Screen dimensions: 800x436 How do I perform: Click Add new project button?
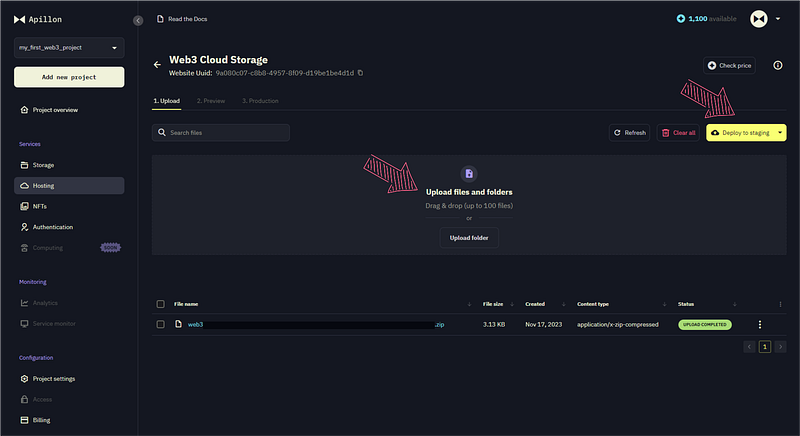[69, 77]
